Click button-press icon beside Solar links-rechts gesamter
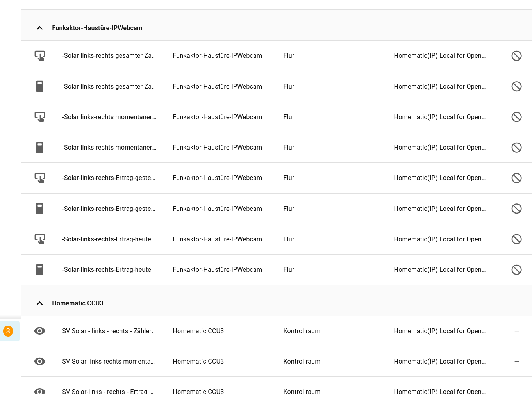Screen dimensions: 532x394 (x=39, y=56)
